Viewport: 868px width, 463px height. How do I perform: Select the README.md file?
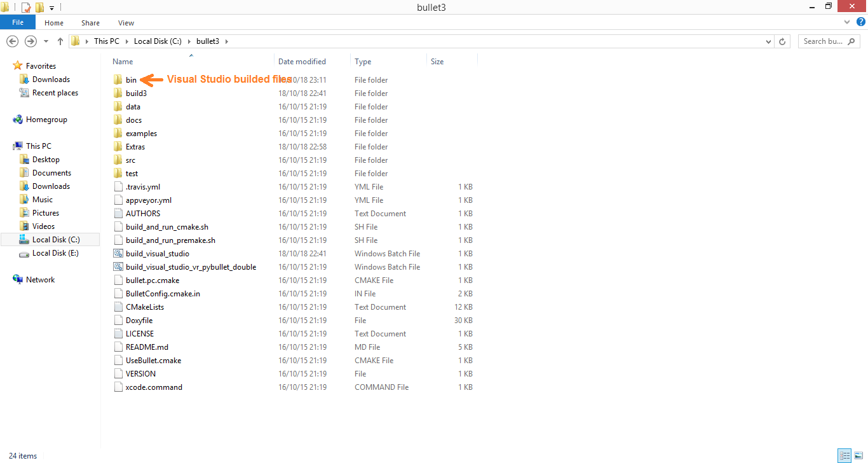pos(147,347)
